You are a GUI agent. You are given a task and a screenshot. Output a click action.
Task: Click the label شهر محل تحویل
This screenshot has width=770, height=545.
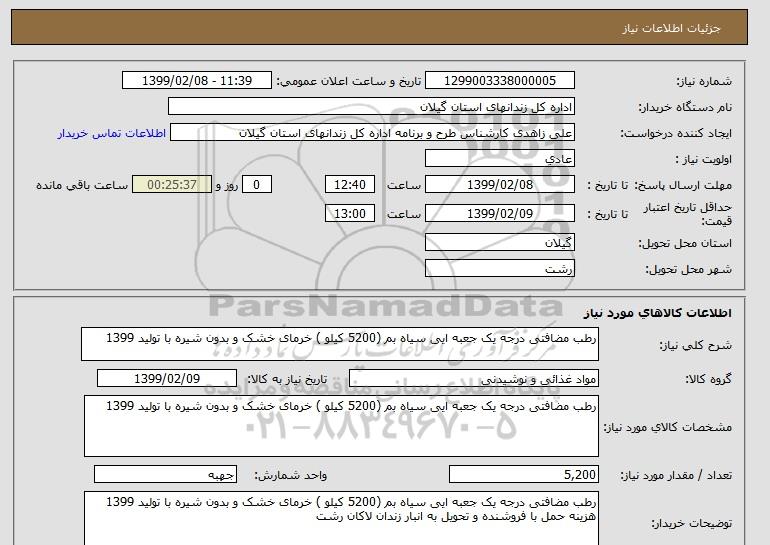coord(688,269)
